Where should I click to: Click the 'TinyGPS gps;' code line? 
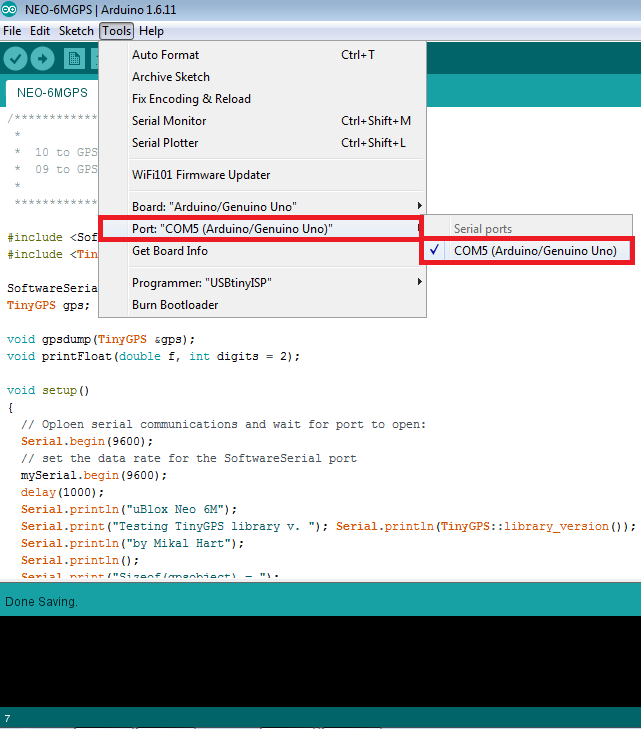click(48, 305)
